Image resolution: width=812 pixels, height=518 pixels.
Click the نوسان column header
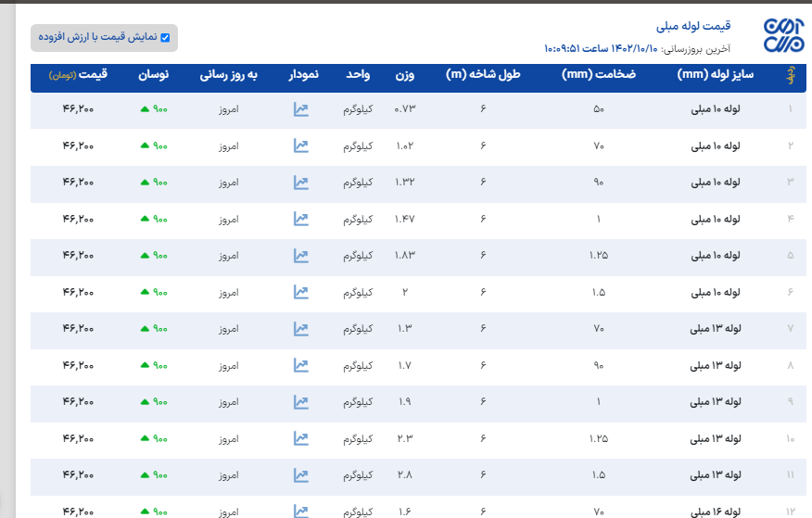[x=154, y=74]
